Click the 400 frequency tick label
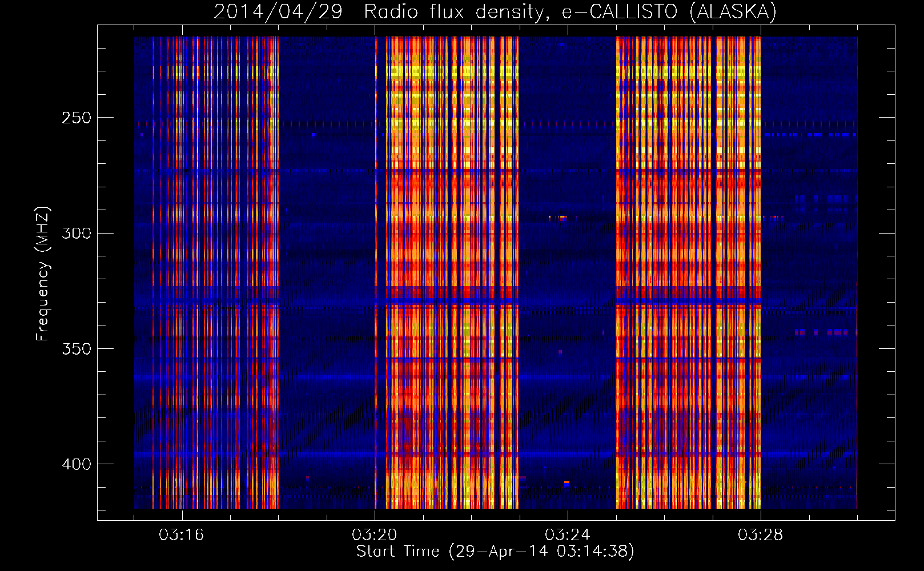The height and width of the screenshot is (571, 924). coord(77,464)
